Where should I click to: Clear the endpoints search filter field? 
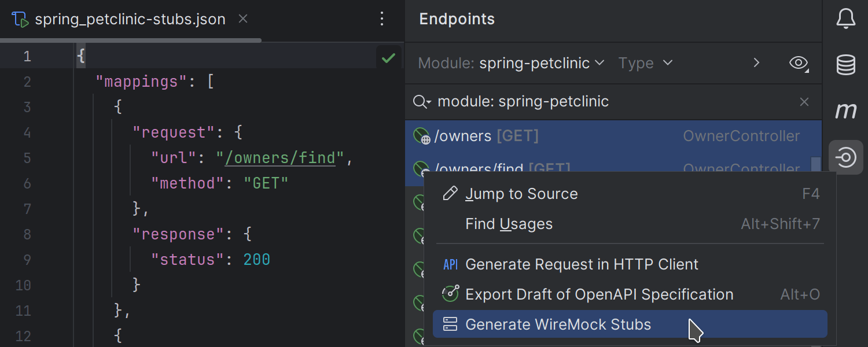click(x=804, y=102)
